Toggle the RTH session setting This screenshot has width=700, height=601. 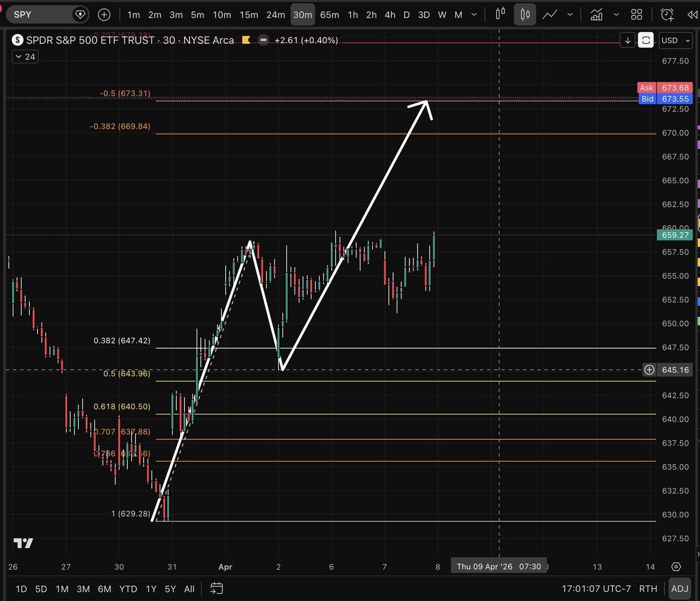(x=648, y=589)
